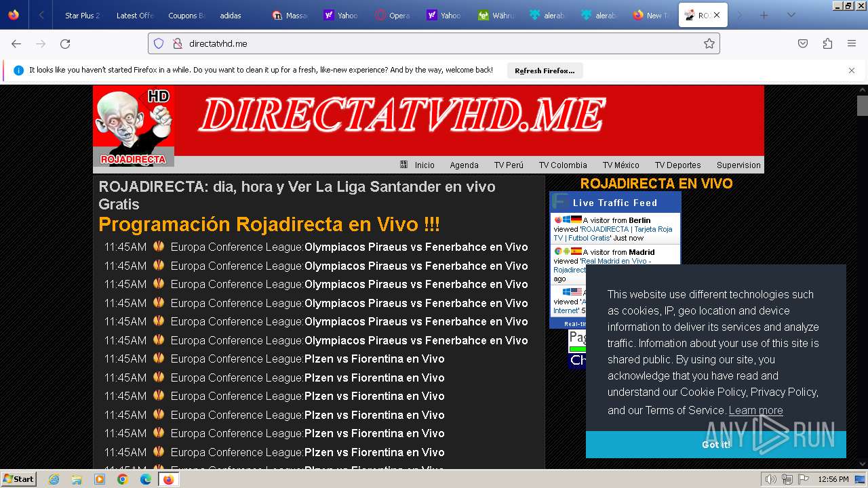
Task: Launch Microsoft Edge from the taskbar
Action: pos(146,479)
